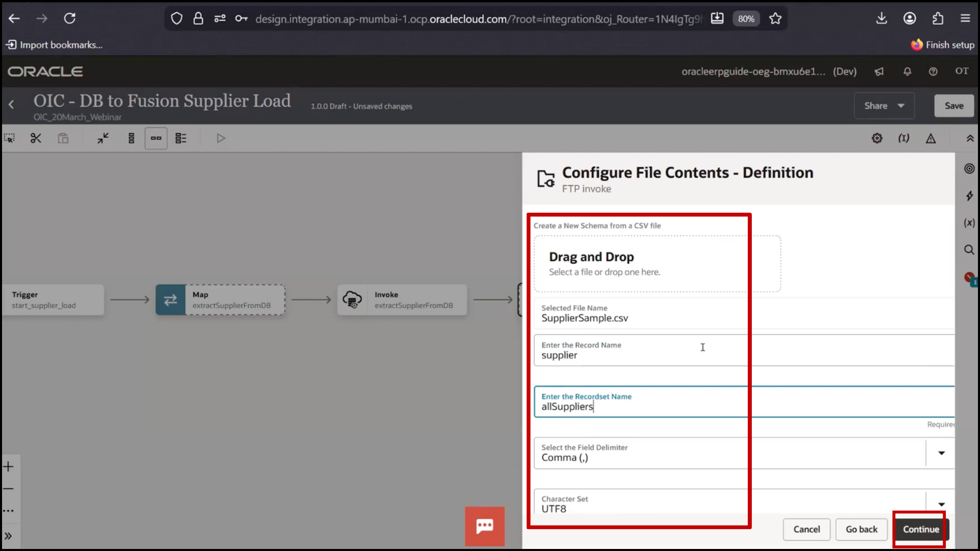Switch to vertical layout icon
This screenshot has height=551, width=980.
coord(131,138)
